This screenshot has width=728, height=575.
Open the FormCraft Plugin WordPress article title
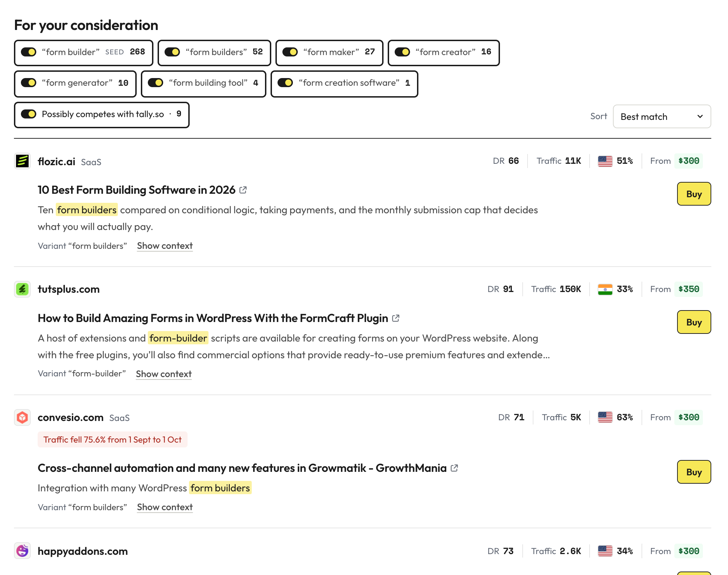pos(213,318)
